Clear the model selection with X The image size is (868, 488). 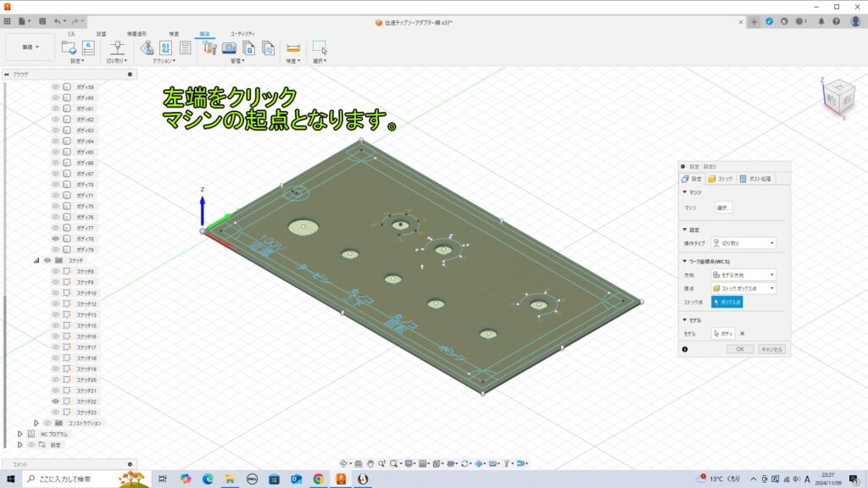point(743,334)
